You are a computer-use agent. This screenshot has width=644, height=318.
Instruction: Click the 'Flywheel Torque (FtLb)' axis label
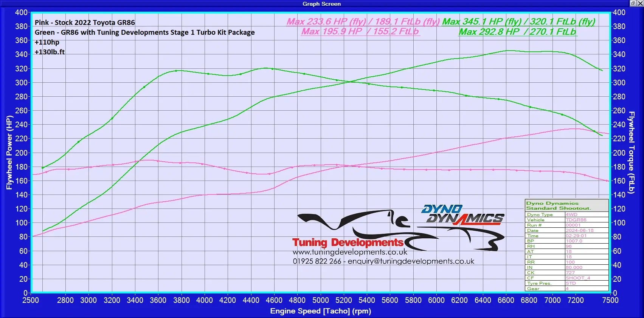pos(631,153)
